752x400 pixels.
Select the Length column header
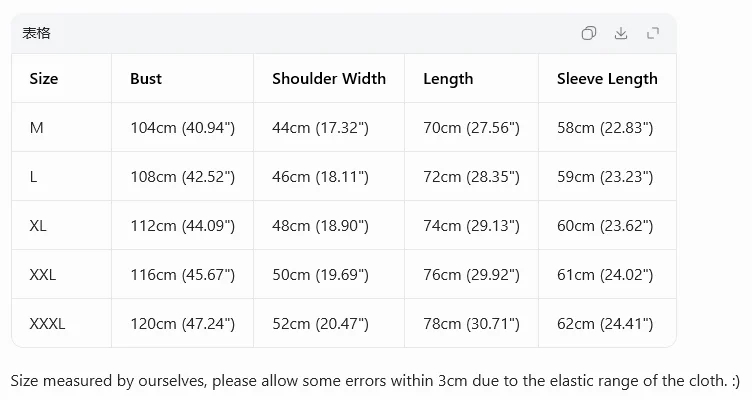[448, 79]
